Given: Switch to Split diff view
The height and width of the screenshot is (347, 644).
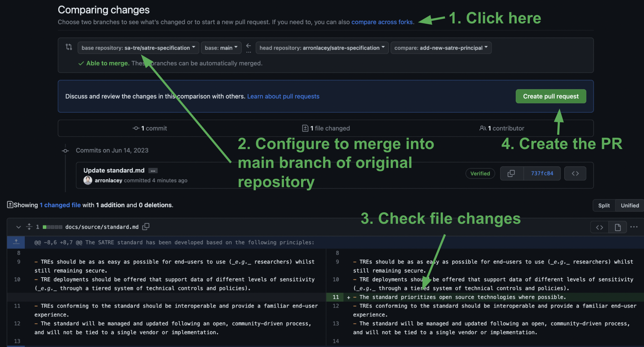Looking at the screenshot, I should (x=604, y=206).
